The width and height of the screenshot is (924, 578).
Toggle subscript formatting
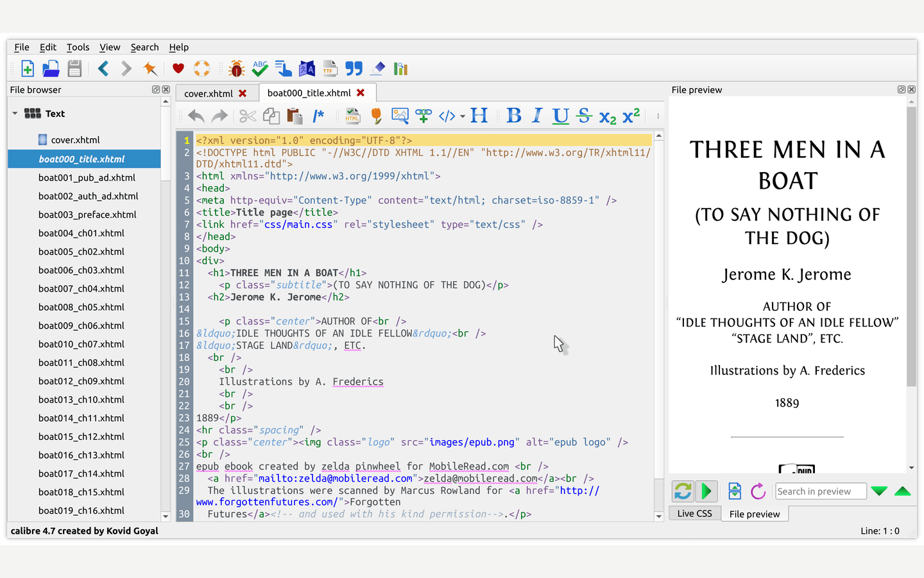coord(608,117)
